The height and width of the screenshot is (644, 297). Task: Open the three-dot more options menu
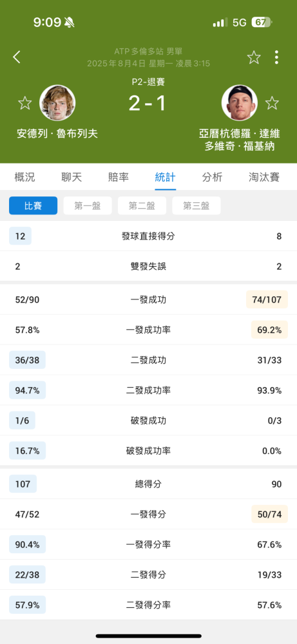tap(276, 57)
